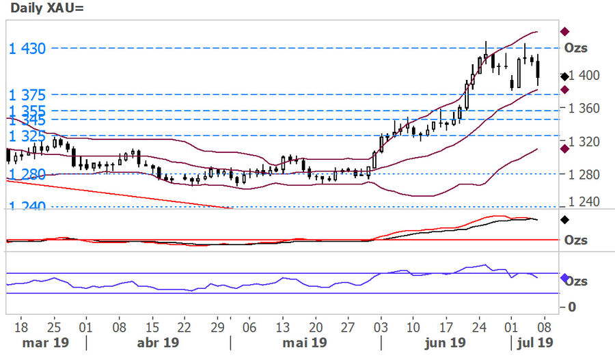Image resolution: width=615 pixels, height=364 pixels.
Task: Select the blue diamond in the bottom oscillator panel
Action: coord(565,278)
